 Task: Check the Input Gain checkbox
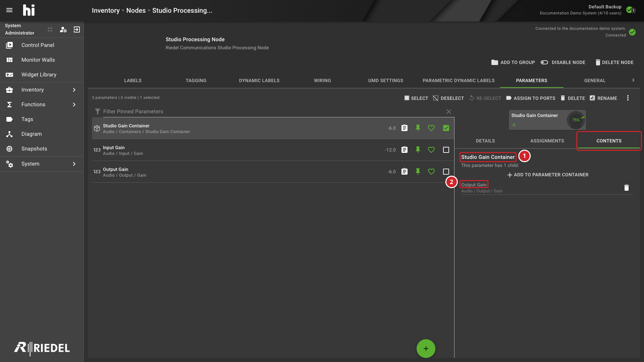446,150
